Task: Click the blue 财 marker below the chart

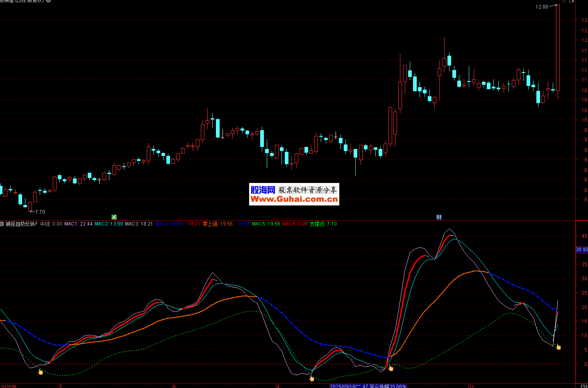Action: [x=439, y=217]
